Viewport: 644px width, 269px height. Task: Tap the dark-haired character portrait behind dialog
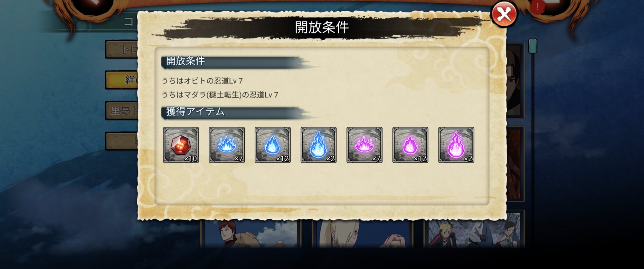[515, 81]
